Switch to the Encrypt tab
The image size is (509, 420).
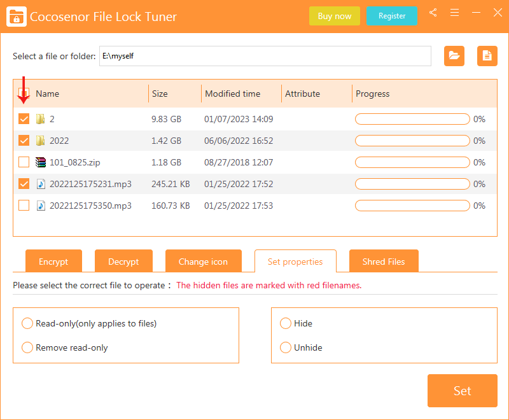tap(53, 261)
